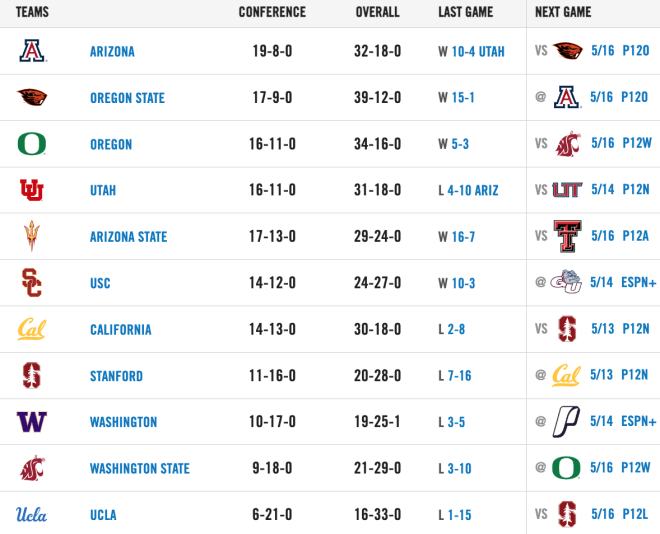Click the USC Trojans logo

point(32,282)
